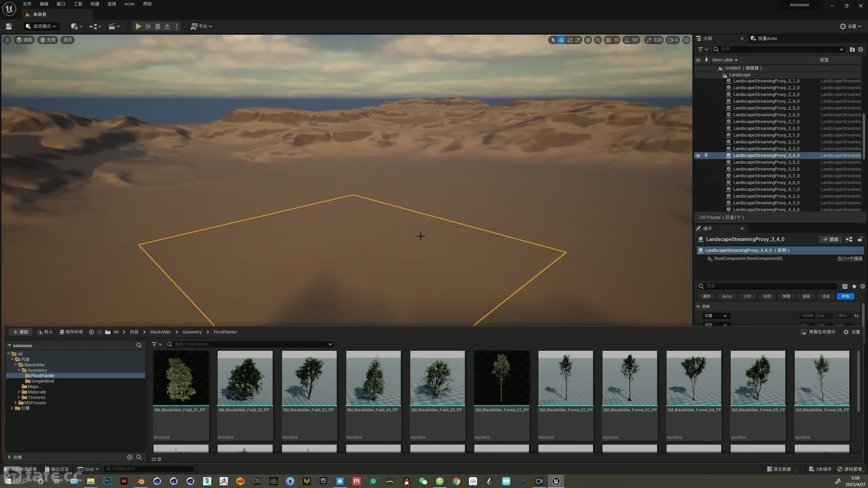The width and height of the screenshot is (868, 488).
Task: Open rotation snap value 90° dropdown
Action: pyautogui.click(x=635, y=40)
